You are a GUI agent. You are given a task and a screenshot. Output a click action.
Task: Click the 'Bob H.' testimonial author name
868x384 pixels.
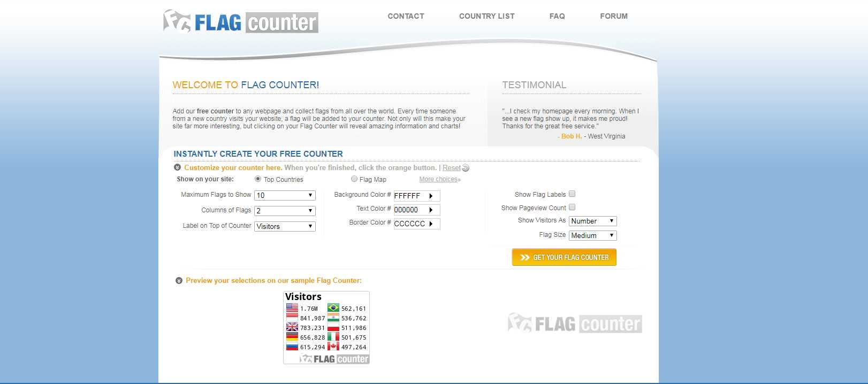(572, 136)
